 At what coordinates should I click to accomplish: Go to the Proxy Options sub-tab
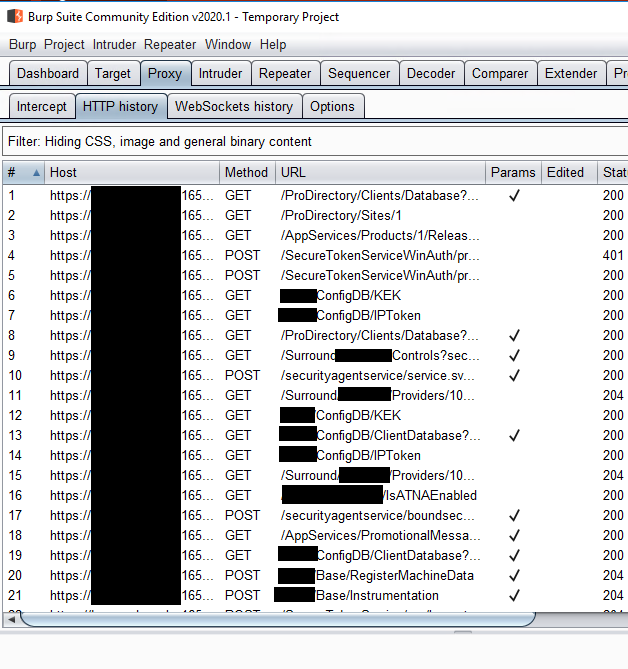332,107
